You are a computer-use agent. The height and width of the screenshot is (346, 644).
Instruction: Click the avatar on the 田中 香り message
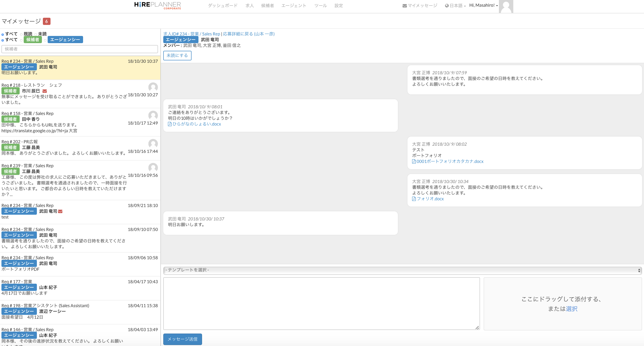point(153,115)
